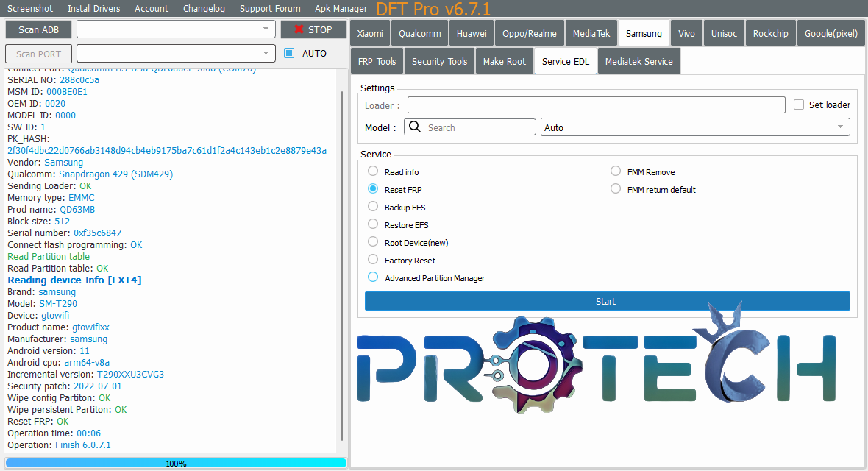Open the Apk Manager menu
The height and width of the screenshot is (471, 868).
[x=341, y=8]
